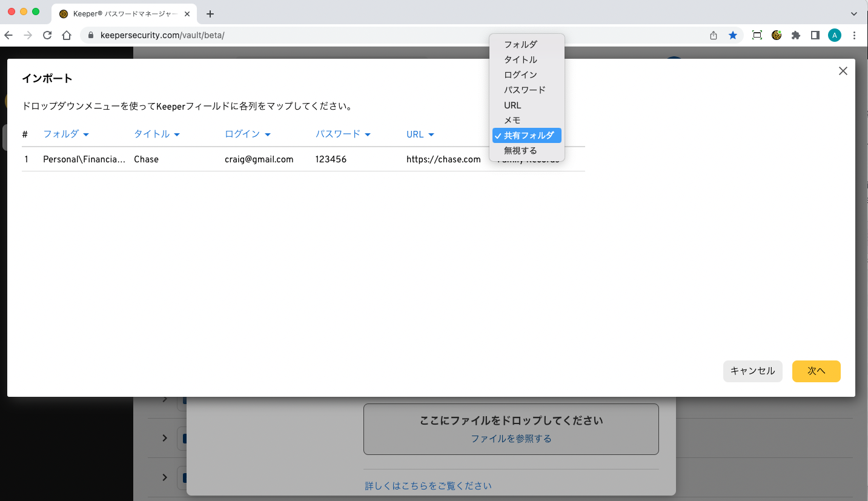The width and height of the screenshot is (868, 501).
Task: Open a new browser tab
Action: 210,14
